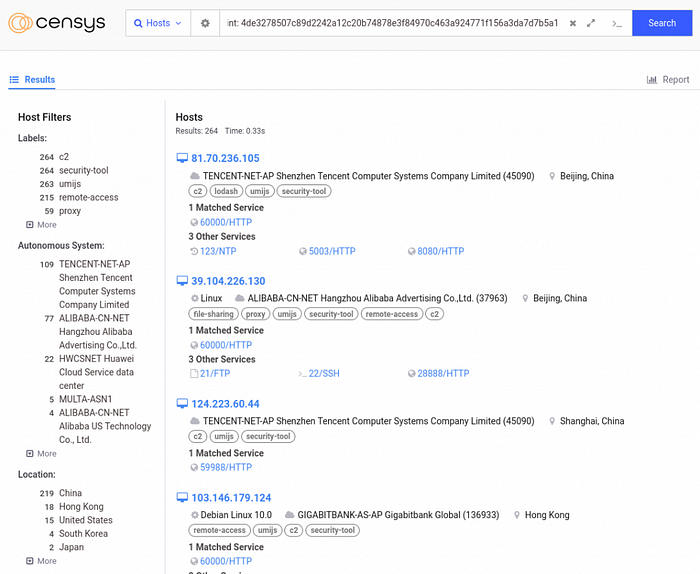Open 21/FTP service link
700x574 pixels.
tap(215, 373)
